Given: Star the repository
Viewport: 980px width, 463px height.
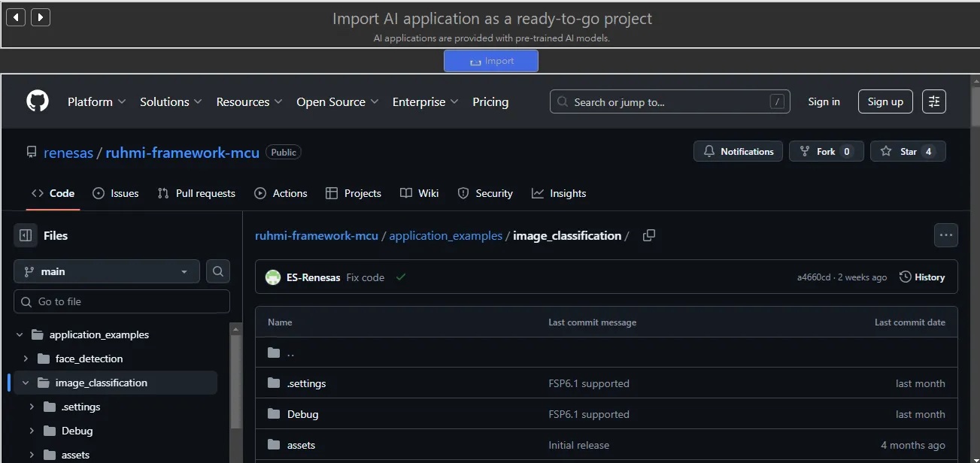Looking at the screenshot, I should coord(908,151).
